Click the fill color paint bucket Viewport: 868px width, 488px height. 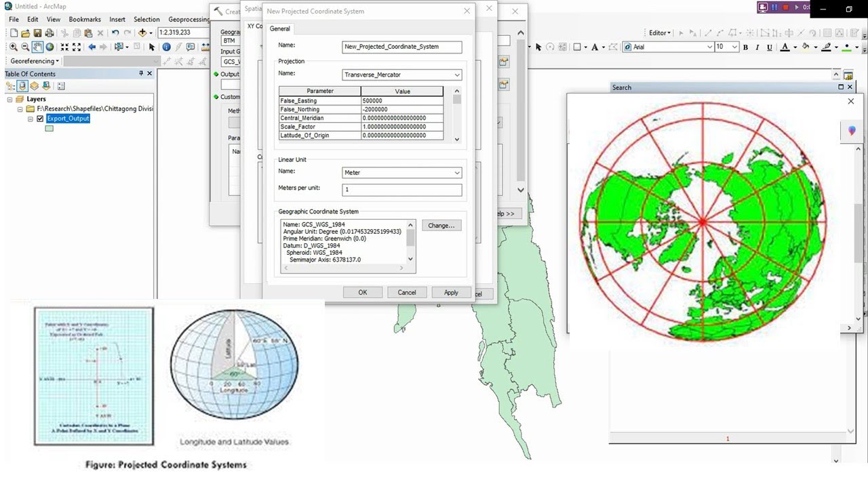coord(806,47)
